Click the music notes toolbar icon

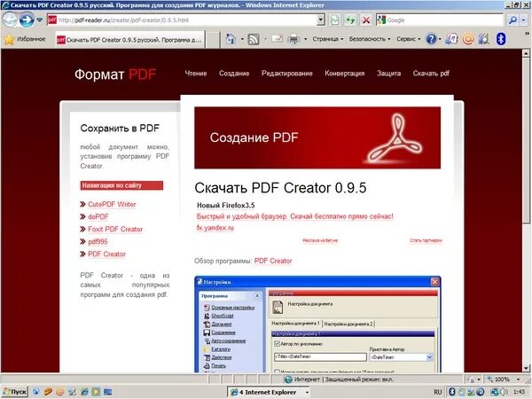tap(451, 39)
